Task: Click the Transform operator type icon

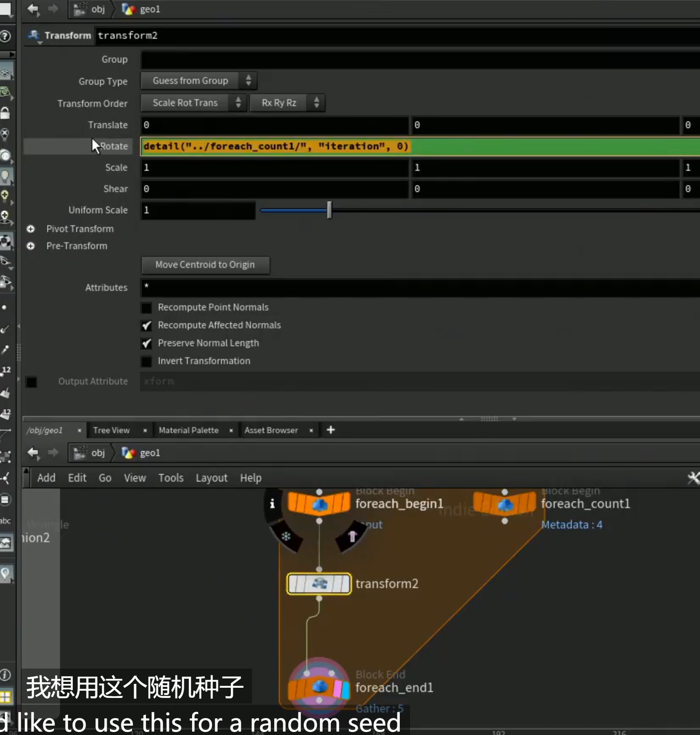Action: click(34, 35)
